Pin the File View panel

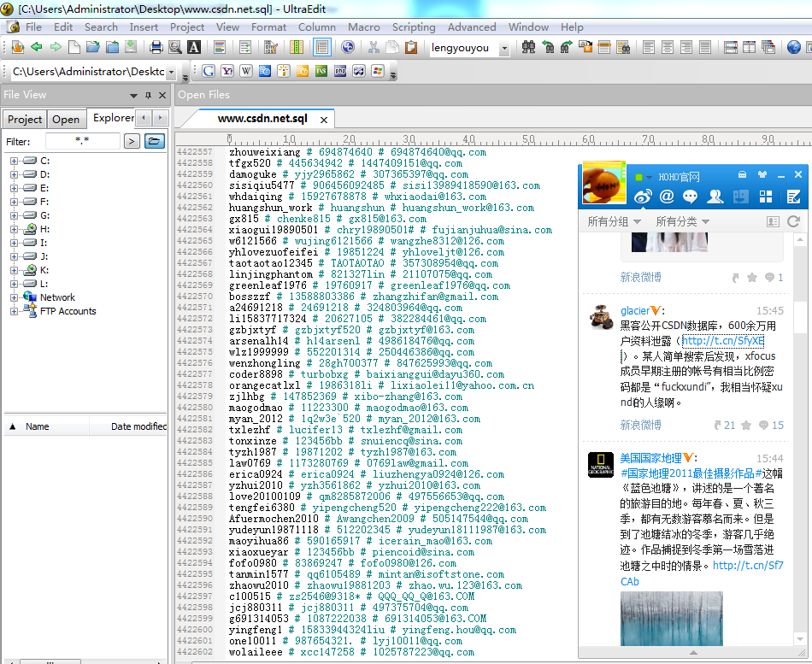[x=148, y=95]
